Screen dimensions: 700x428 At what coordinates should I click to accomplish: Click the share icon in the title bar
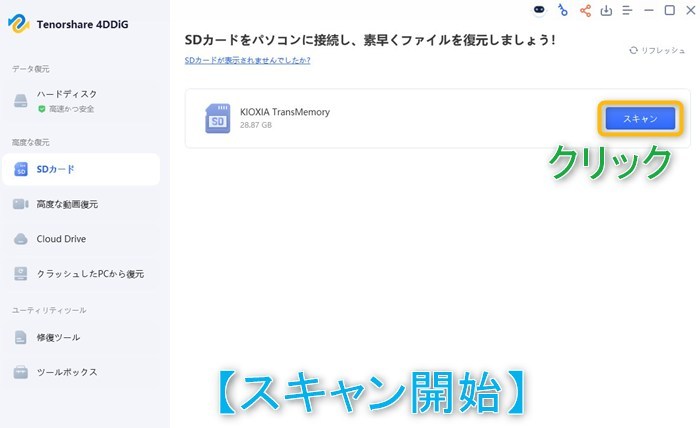(585, 10)
